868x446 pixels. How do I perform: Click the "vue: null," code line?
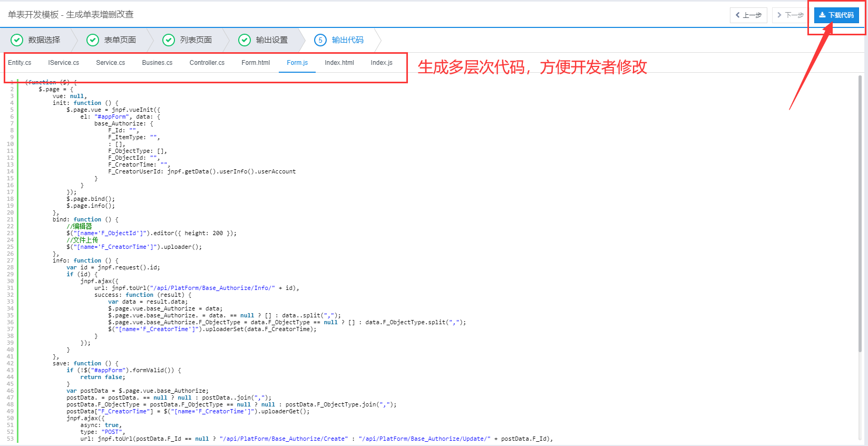70,96
